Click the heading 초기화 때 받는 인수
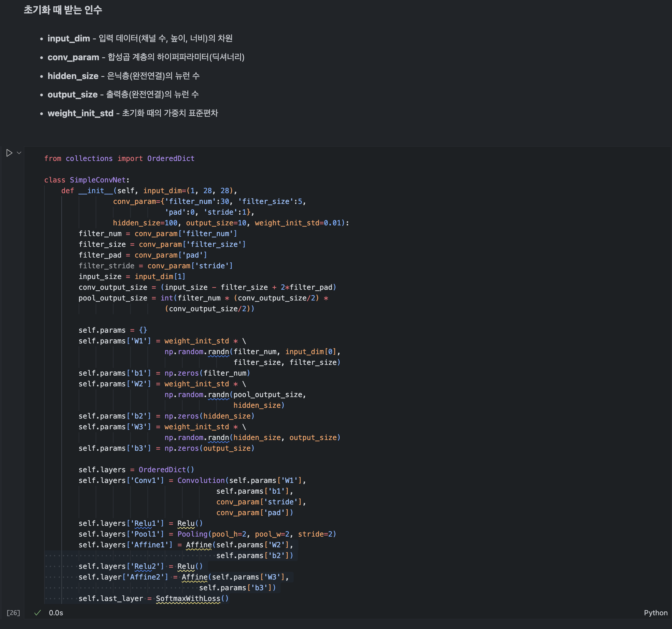This screenshot has height=629, width=672. (63, 10)
